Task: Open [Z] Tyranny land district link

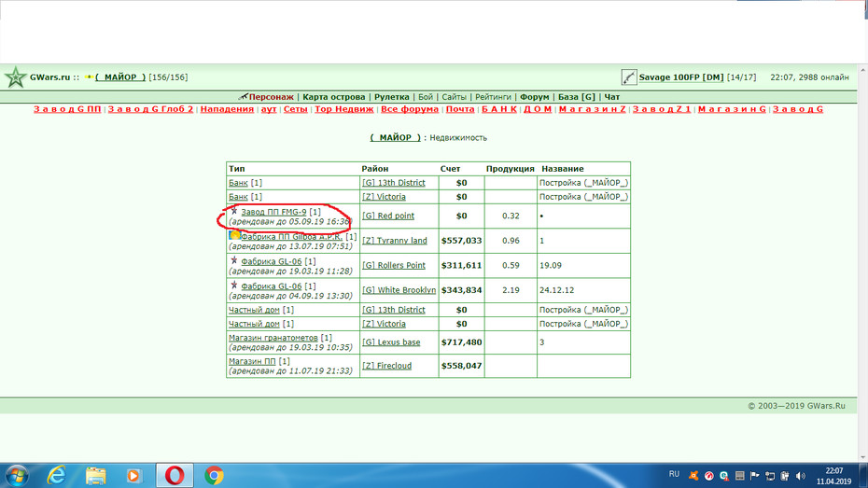Action: [395, 241]
